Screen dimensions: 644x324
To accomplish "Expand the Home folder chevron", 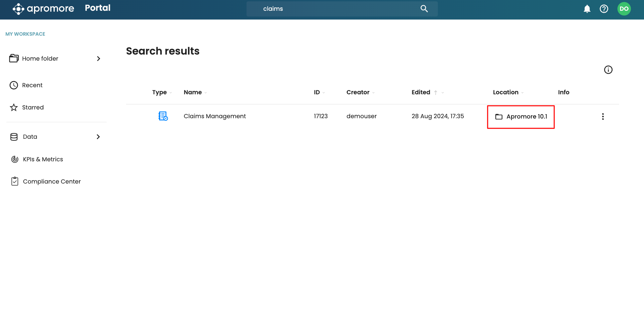I will click(98, 59).
